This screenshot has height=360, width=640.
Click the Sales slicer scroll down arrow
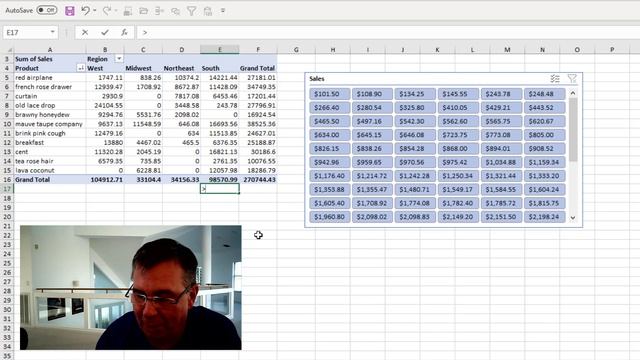click(x=573, y=218)
